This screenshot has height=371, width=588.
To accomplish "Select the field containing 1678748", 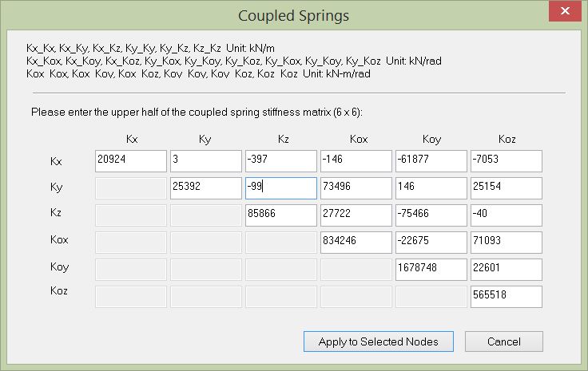I will coord(431,270).
